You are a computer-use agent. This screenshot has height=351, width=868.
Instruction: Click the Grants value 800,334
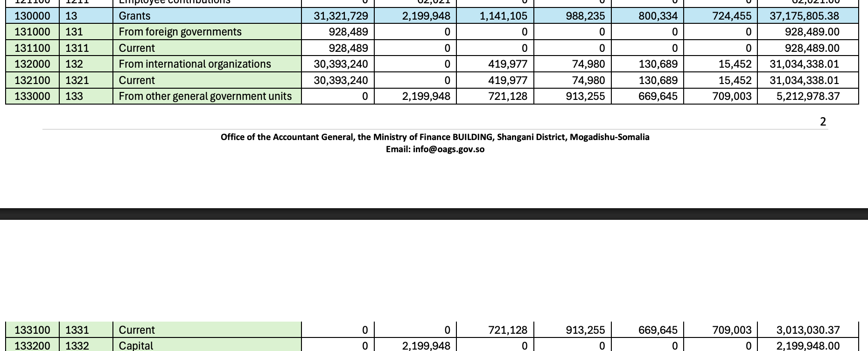coord(658,16)
